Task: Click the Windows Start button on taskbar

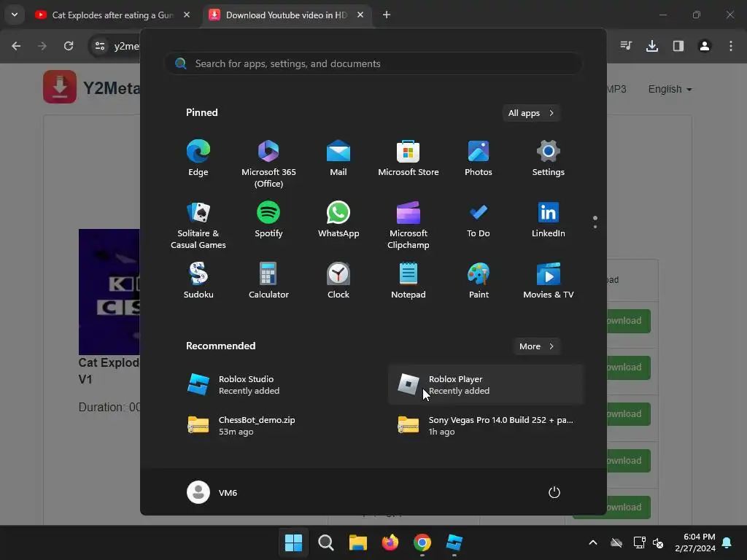Action: [293, 542]
